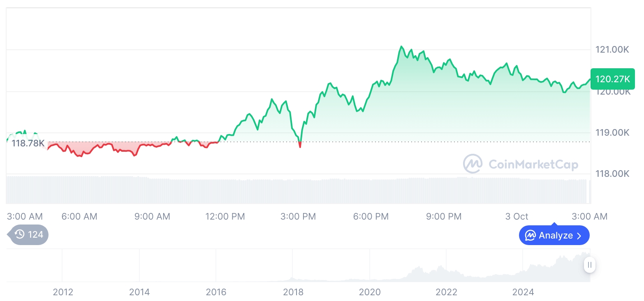Click the 2012 year label on the overview

[63, 292]
